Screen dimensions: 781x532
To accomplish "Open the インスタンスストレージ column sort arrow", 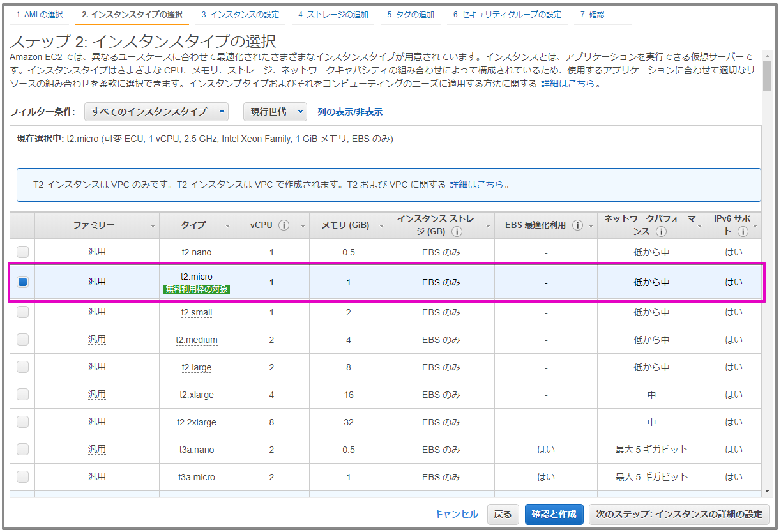I will pyautogui.click(x=488, y=226).
